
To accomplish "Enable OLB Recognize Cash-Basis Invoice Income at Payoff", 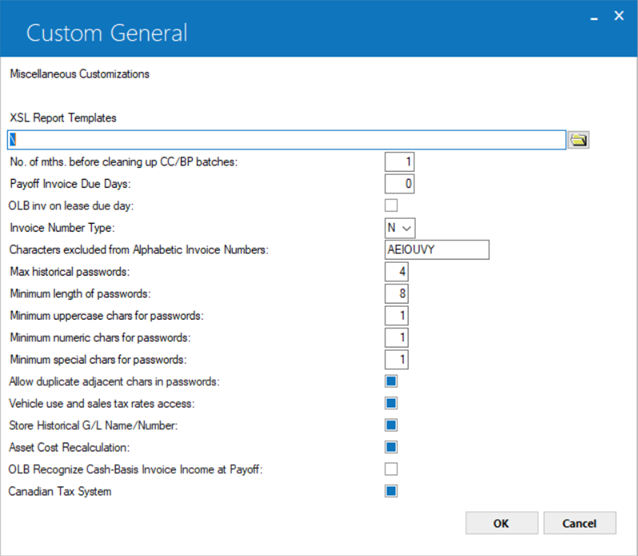I will coord(391,469).
